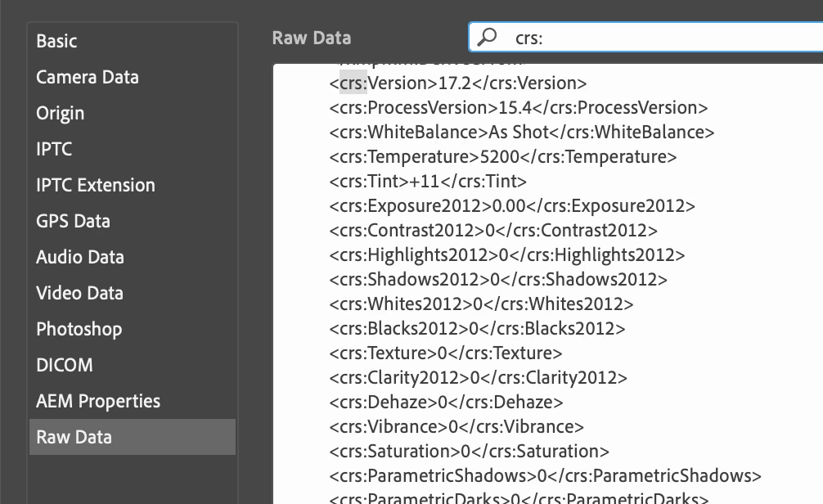This screenshot has height=504, width=823.
Task: Click the crs:Blacks2012 line
Action: pos(477,329)
